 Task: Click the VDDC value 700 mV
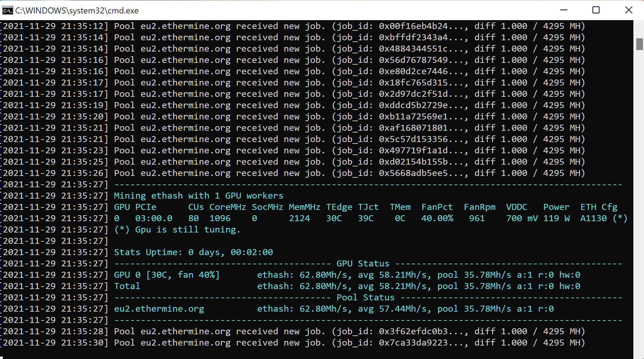point(522,218)
